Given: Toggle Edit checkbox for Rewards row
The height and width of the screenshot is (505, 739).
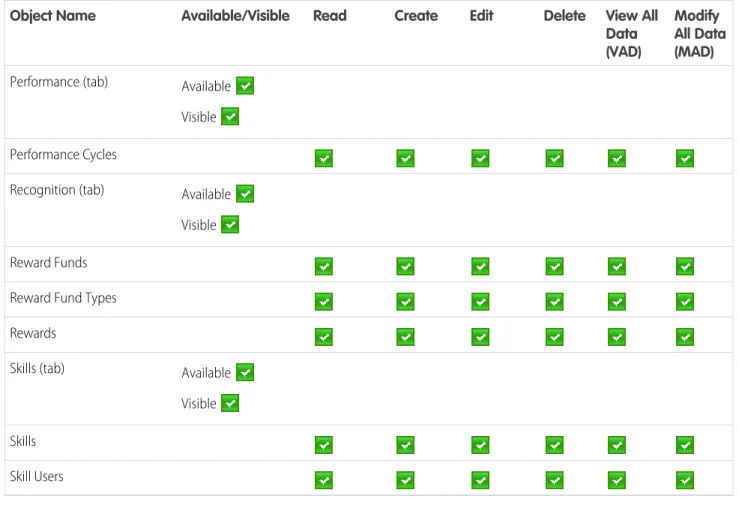Looking at the screenshot, I should point(480,337).
